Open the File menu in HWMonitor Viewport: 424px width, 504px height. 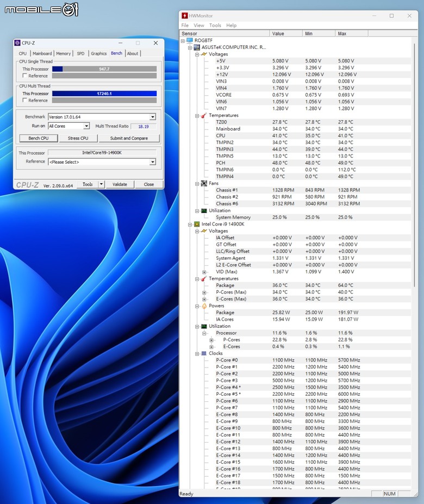tap(185, 25)
